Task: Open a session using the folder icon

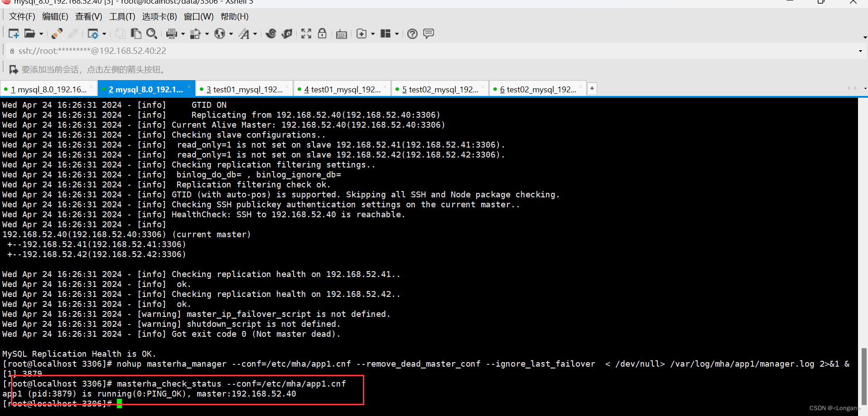Action: pos(29,33)
